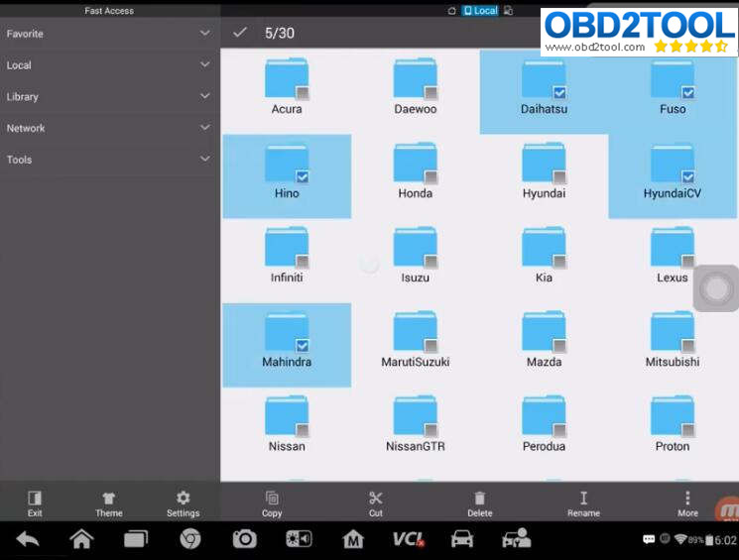Click the Daihatsu folder name

click(544, 109)
